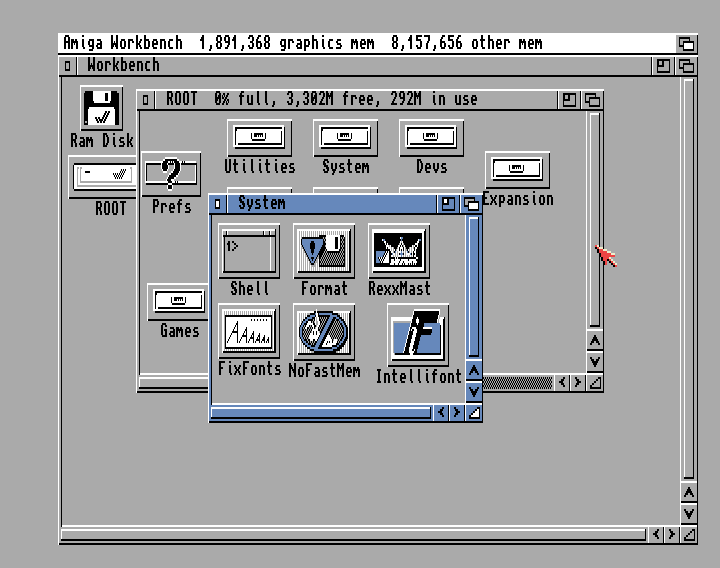
Task: Select the Devs drawer icon
Action: [431, 138]
